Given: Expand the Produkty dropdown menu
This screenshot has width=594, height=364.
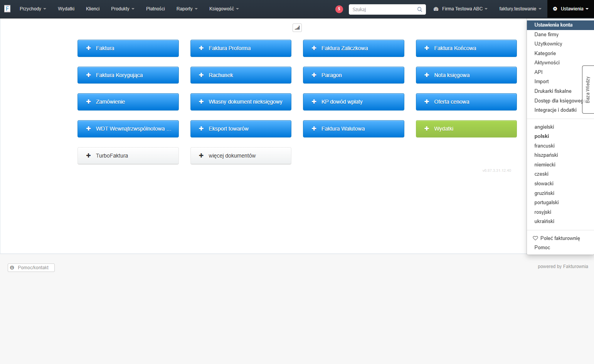Looking at the screenshot, I should [123, 9].
